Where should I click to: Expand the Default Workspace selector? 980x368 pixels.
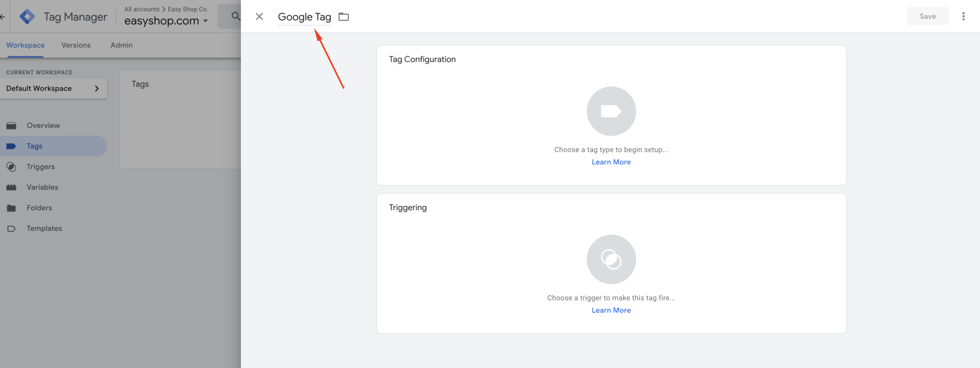tap(53, 88)
